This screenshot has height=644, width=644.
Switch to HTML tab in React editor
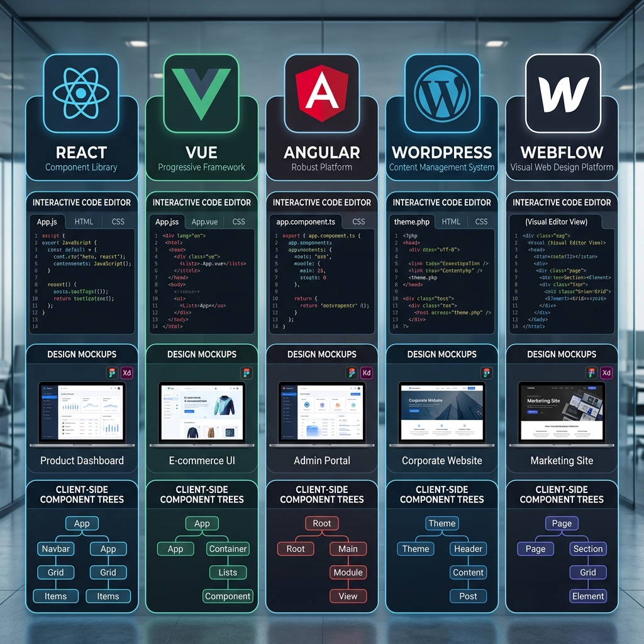84,222
